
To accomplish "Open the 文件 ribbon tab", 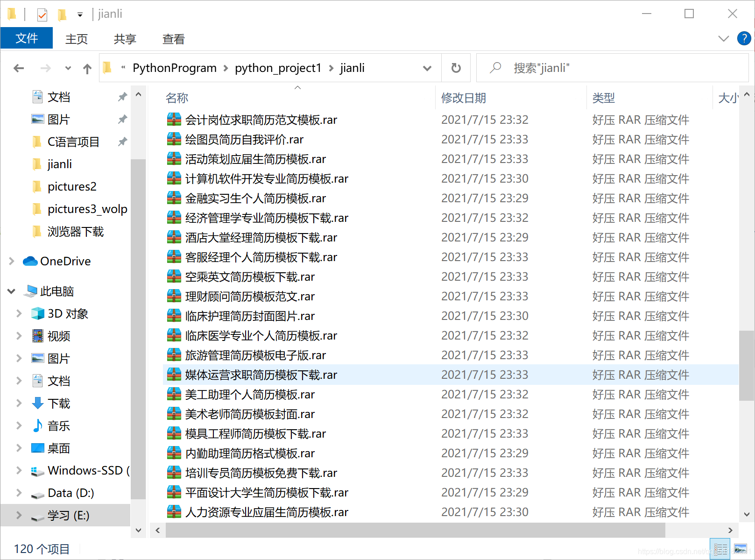I will [27, 38].
